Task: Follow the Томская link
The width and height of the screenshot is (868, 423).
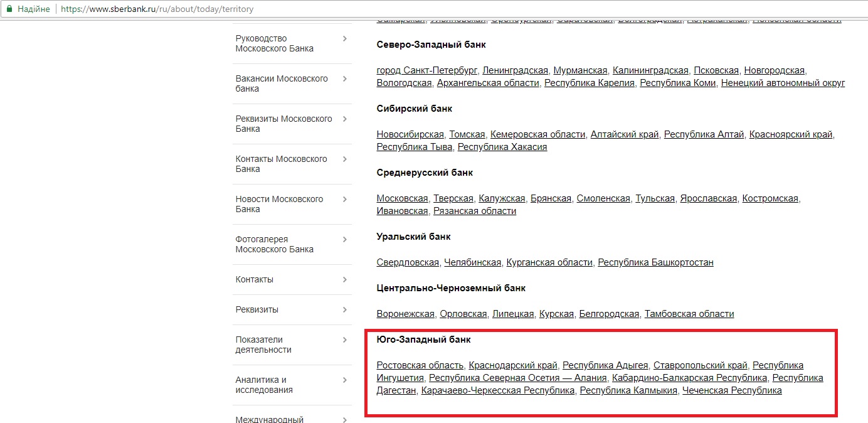Action: tap(467, 134)
